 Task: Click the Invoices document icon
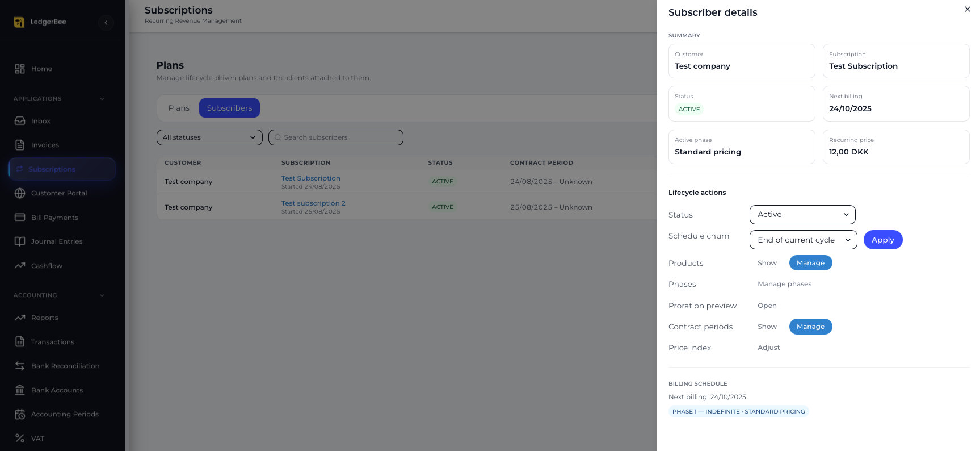(20, 145)
